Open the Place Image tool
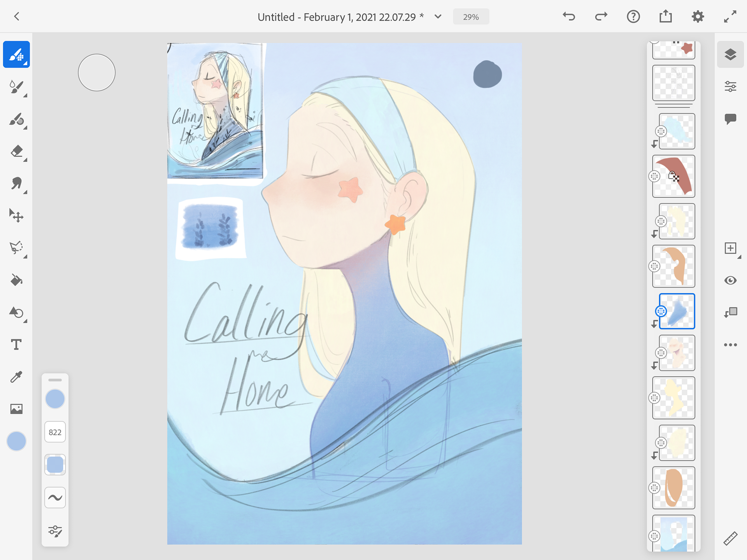 16,409
